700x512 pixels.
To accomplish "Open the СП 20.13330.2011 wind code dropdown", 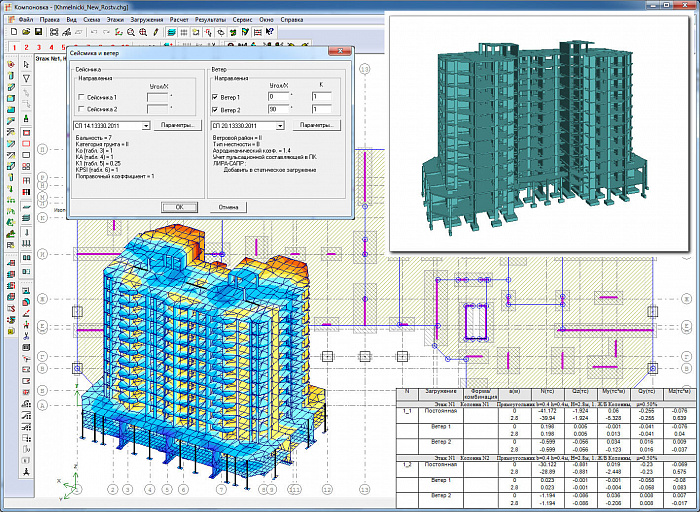I will click(280, 126).
